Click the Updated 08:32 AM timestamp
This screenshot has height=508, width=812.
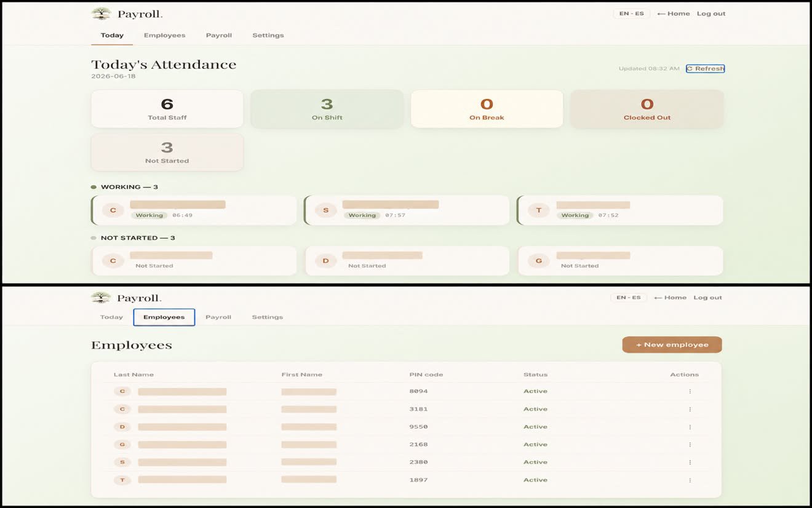pyautogui.click(x=649, y=68)
